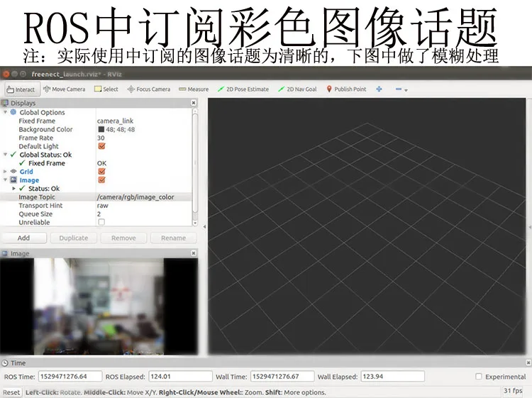Toggle the Experimental checkbox in Time panel
This screenshot has height=398, width=532.
pyautogui.click(x=479, y=377)
